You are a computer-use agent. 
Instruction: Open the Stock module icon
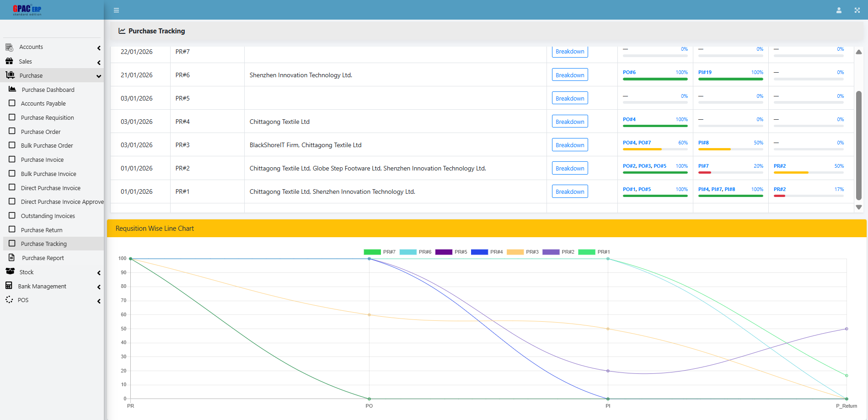pos(10,271)
